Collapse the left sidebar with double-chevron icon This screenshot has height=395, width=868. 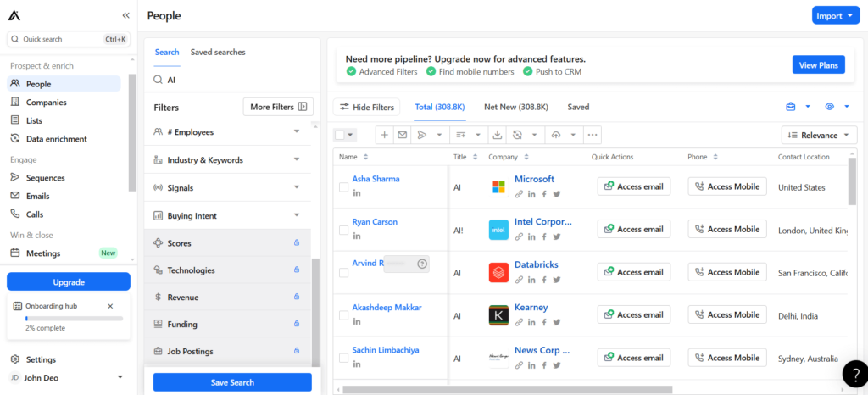pyautogui.click(x=126, y=15)
